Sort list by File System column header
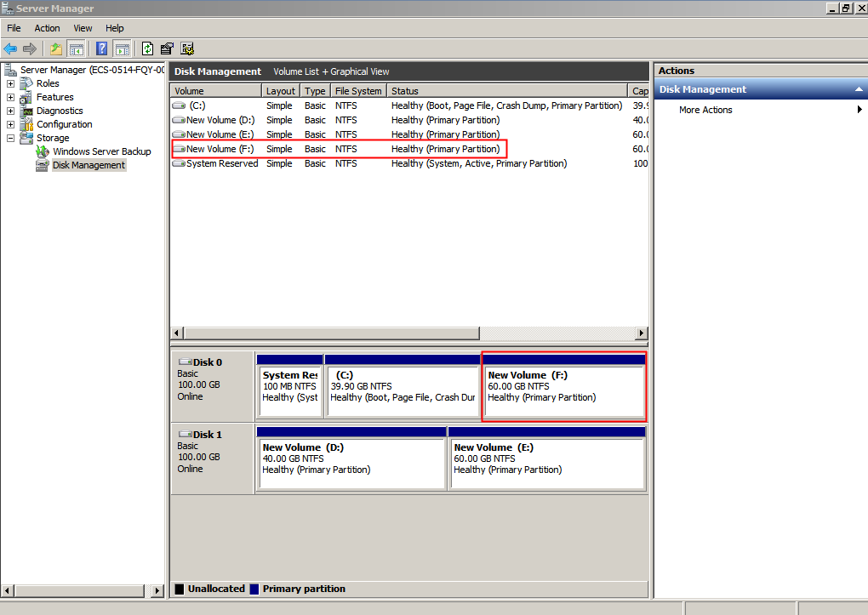This screenshot has width=868, height=615. pos(358,91)
